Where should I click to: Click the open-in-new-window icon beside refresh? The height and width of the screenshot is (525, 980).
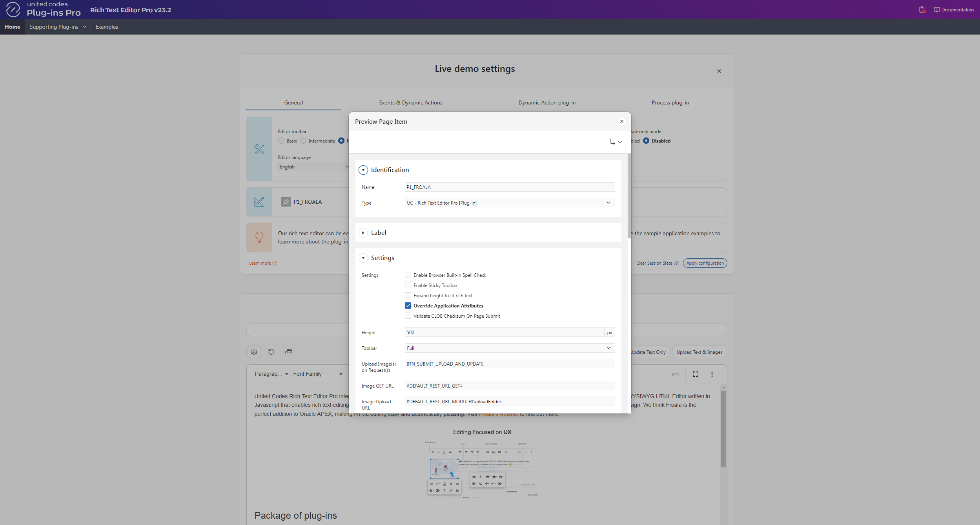point(288,352)
